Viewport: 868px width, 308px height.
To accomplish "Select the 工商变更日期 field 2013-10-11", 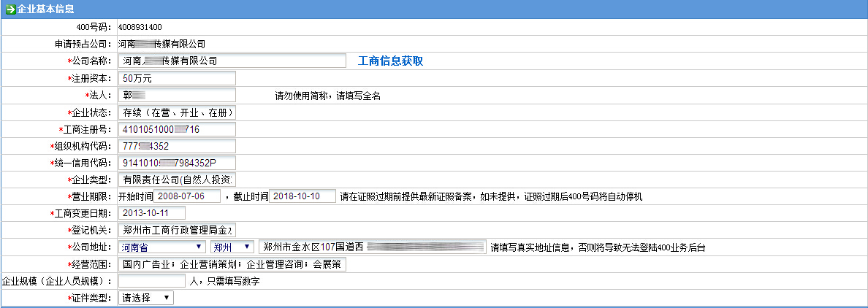I will pyautogui.click(x=151, y=213).
